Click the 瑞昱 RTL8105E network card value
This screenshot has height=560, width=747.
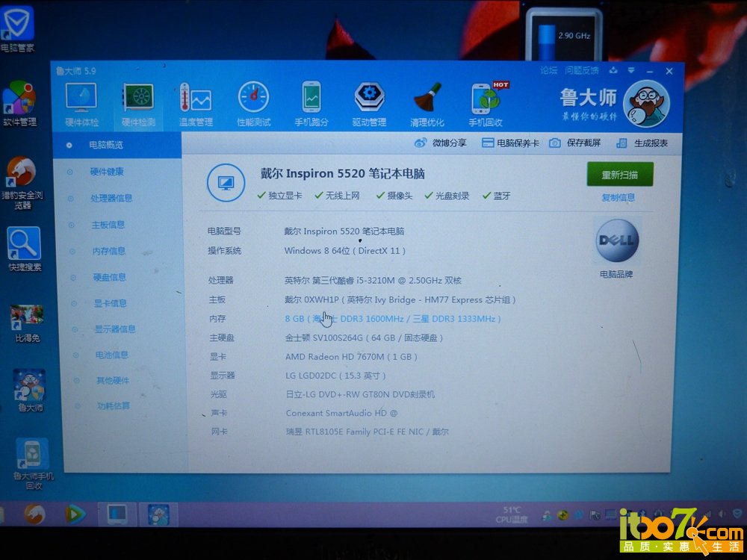coord(368,432)
